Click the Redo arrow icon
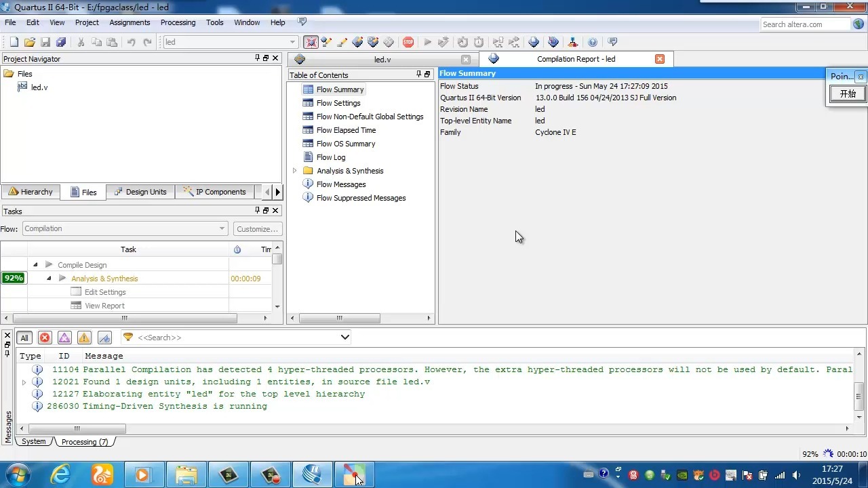 point(147,42)
